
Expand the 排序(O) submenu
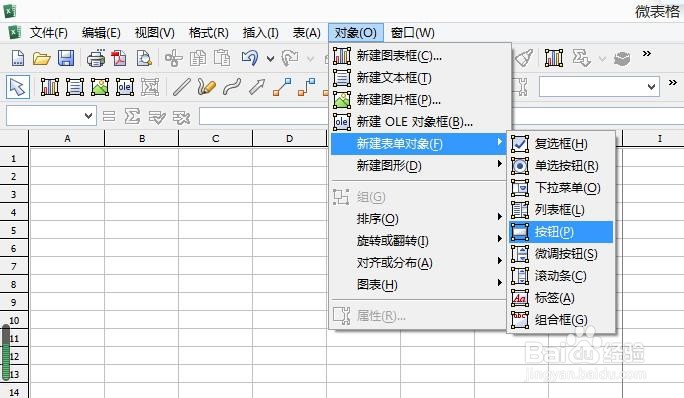click(418, 219)
